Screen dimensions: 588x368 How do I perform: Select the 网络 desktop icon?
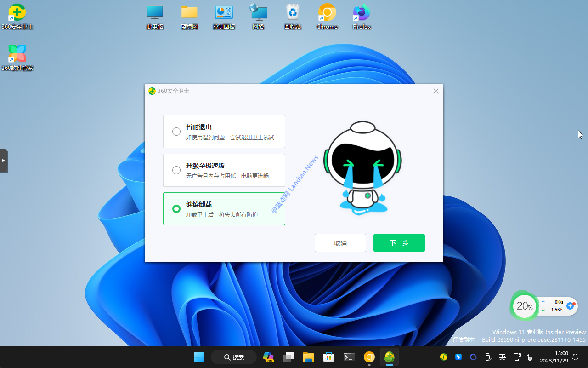[x=258, y=17]
